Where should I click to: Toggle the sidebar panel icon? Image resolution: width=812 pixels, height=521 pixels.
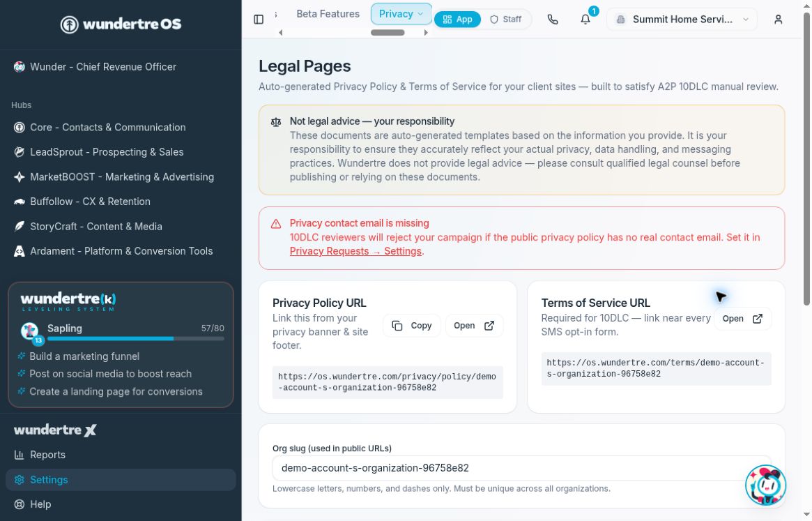259,20
